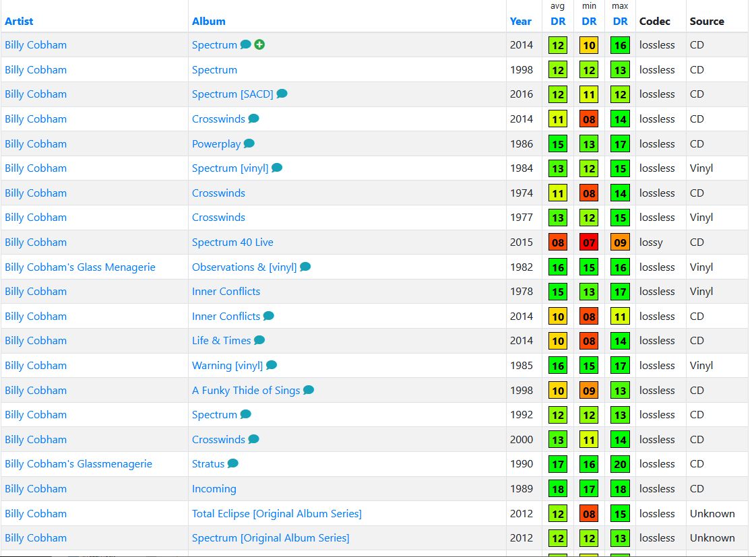
Task: Click max DR 20 badge of Stratus
Action: pos(620,464)
